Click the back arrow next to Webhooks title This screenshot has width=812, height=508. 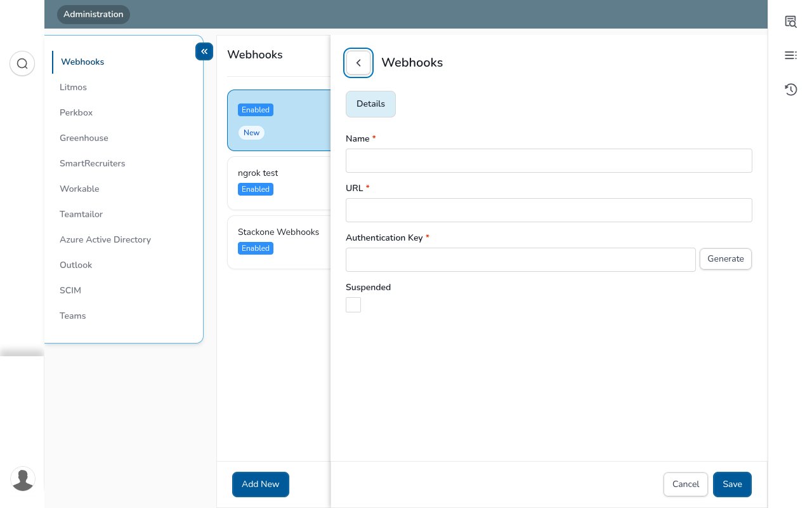coord(358,63)
